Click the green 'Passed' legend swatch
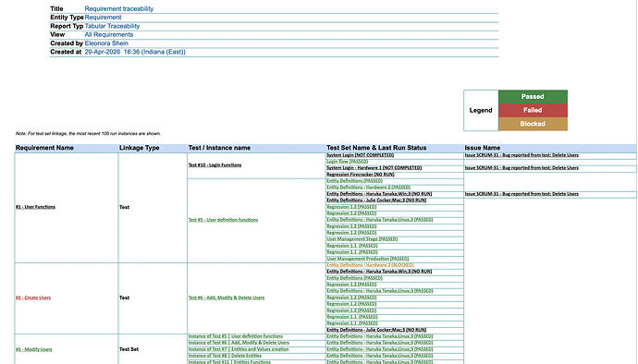The height and width of the screenshot is (364, 638). [x=533, y=97]
